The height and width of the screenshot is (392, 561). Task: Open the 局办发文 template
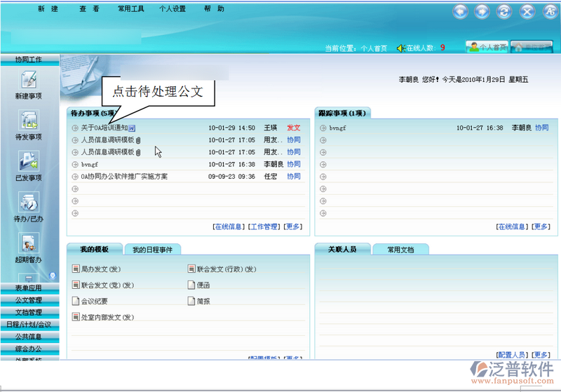point(97,269)
